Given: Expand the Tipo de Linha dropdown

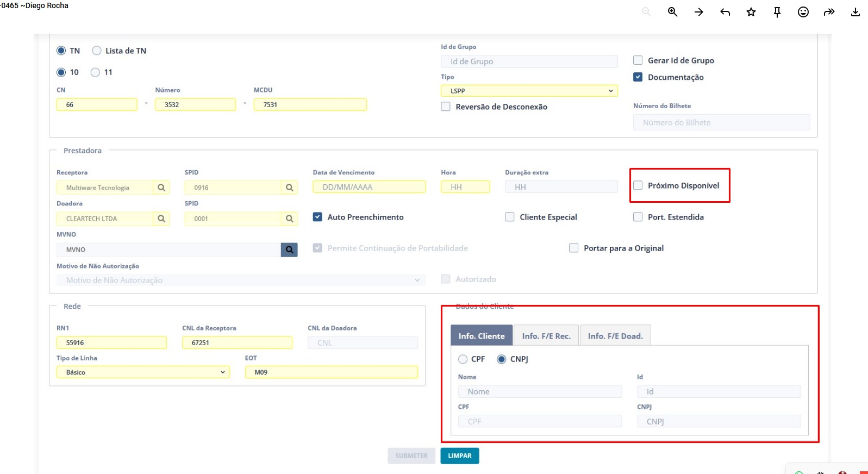Looking at the screenshot, I should pyautogui.click(x=143, y=372).
